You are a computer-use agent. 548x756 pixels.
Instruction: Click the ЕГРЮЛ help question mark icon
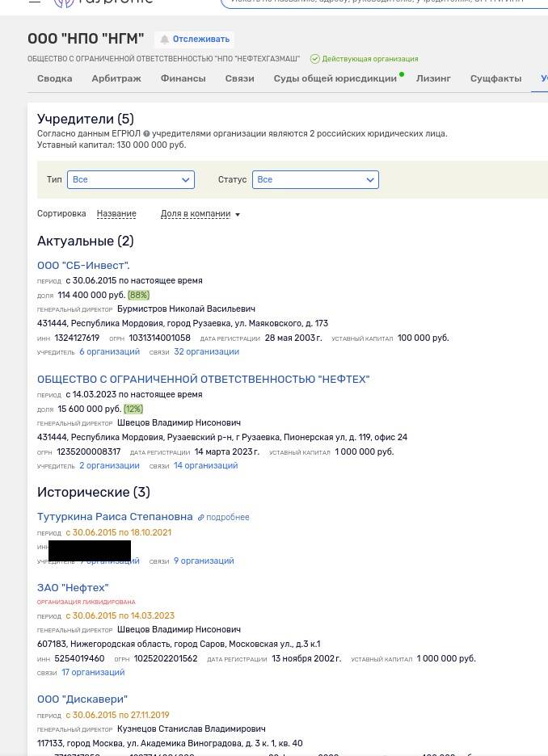[146, 134]
